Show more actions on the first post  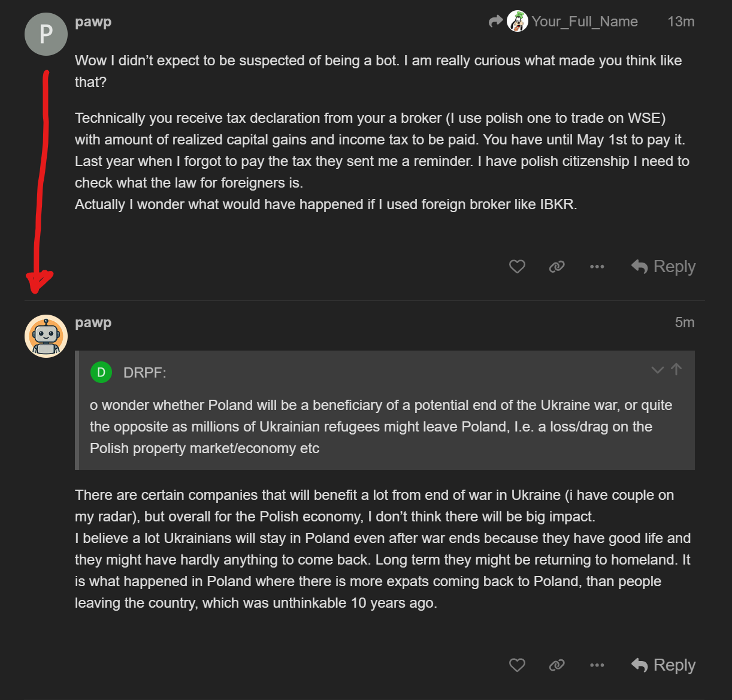[597, 267]
